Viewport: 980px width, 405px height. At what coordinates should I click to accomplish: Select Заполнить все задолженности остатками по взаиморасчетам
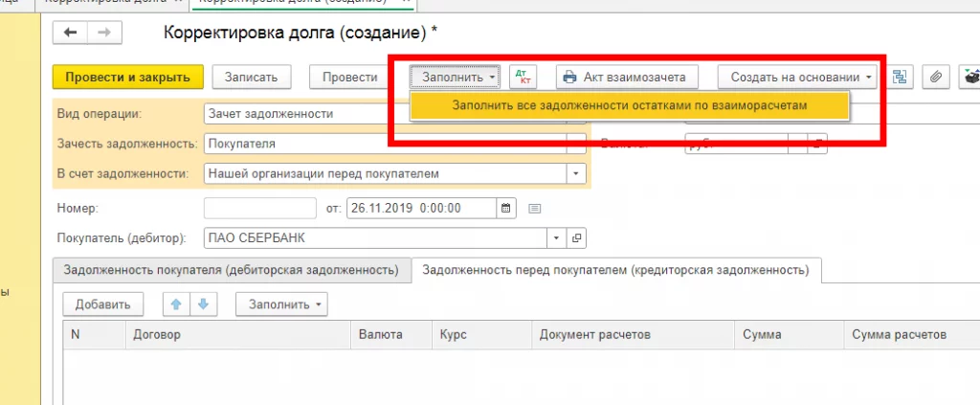tap(630, 105)
